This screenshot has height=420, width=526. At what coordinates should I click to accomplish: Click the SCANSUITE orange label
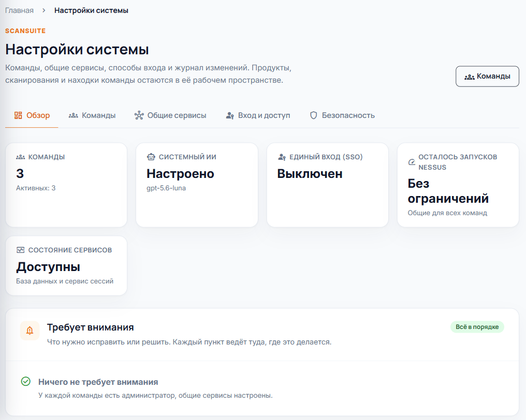pyautogui.click(x=25, y=31)
